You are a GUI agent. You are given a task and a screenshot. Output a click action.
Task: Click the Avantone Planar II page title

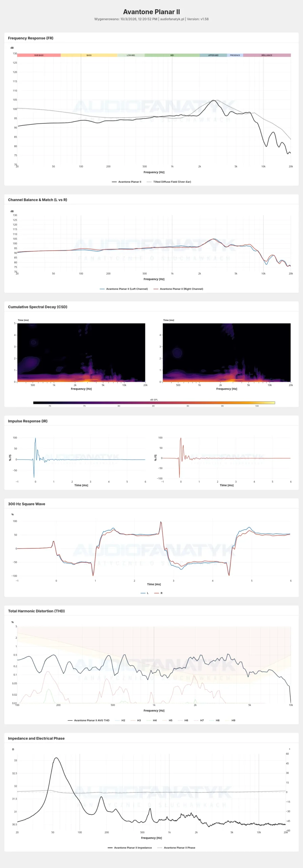click(151, 12)
